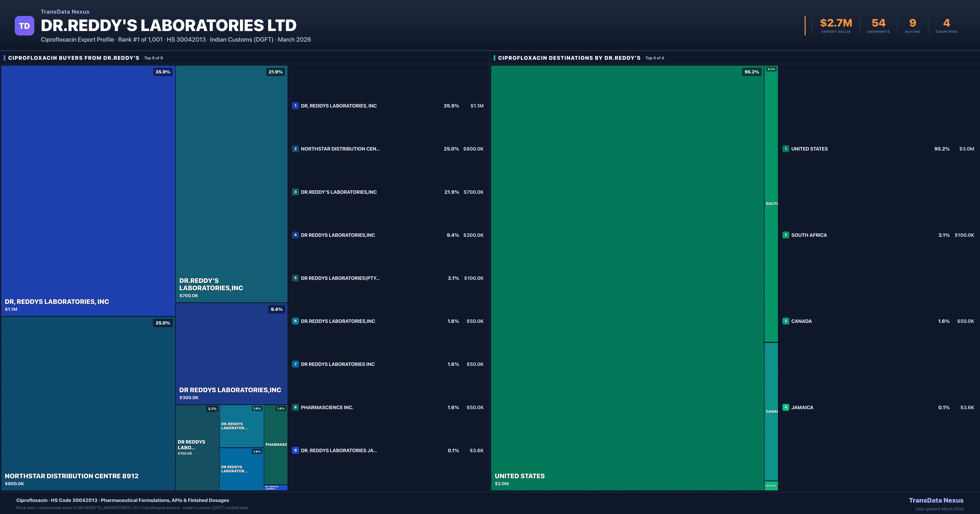Click the TransData Nexus footer link
This screenshot has height=514, width=980.
point(936,500)
